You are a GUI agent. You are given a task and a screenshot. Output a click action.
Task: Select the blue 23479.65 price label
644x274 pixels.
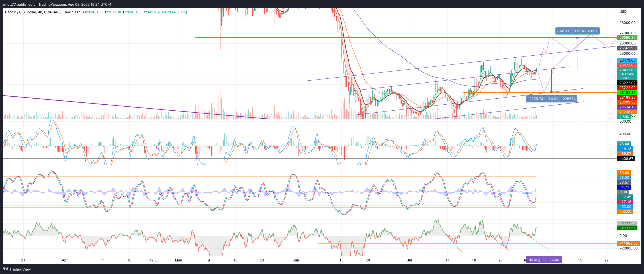627,60
